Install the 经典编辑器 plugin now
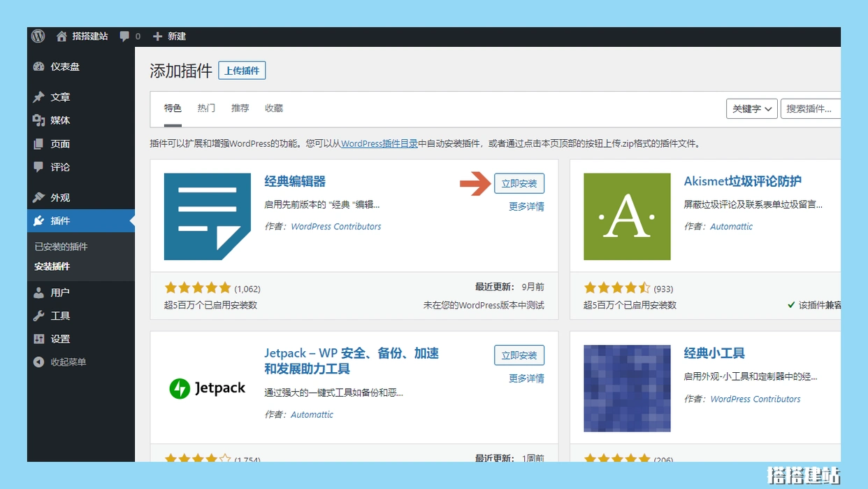This screenshot has width=868, height=489. 519,183
